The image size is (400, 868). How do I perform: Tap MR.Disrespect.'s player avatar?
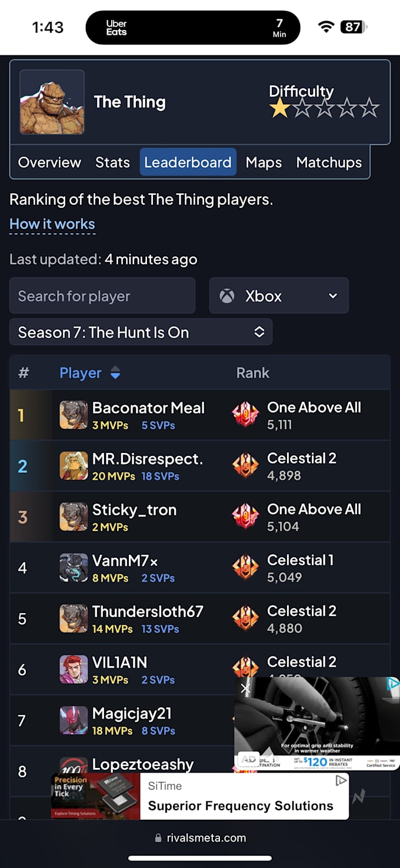pos(74,466)
